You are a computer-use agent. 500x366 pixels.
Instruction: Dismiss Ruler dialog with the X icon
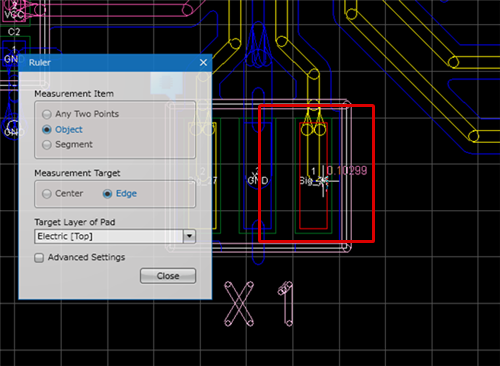pyautogui.click(x=203, y=62)
